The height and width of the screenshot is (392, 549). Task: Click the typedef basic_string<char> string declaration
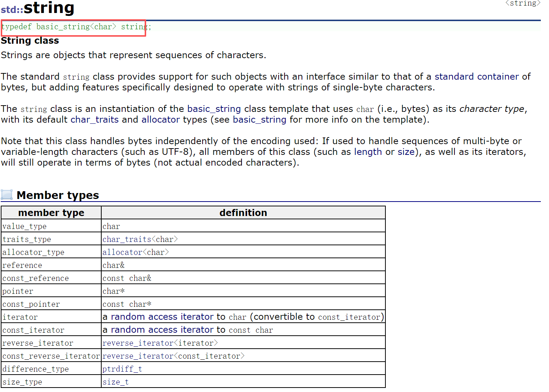[x=76, y=27]
